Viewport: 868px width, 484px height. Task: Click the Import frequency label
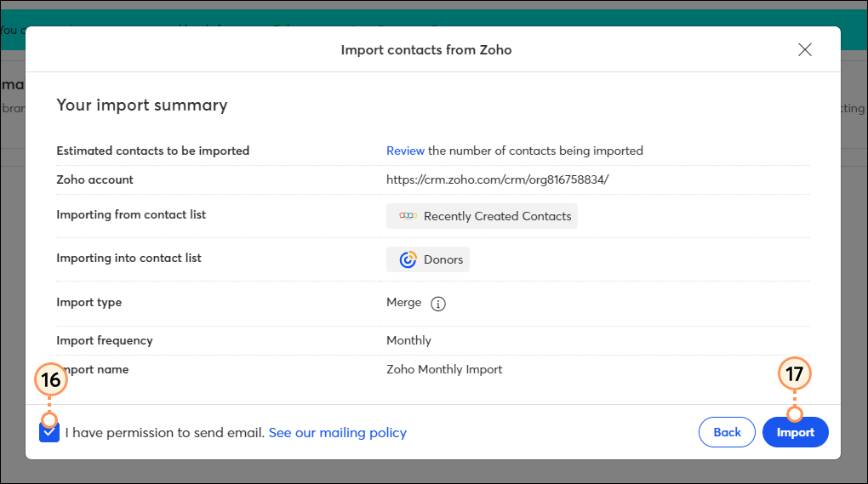[105, 341]
